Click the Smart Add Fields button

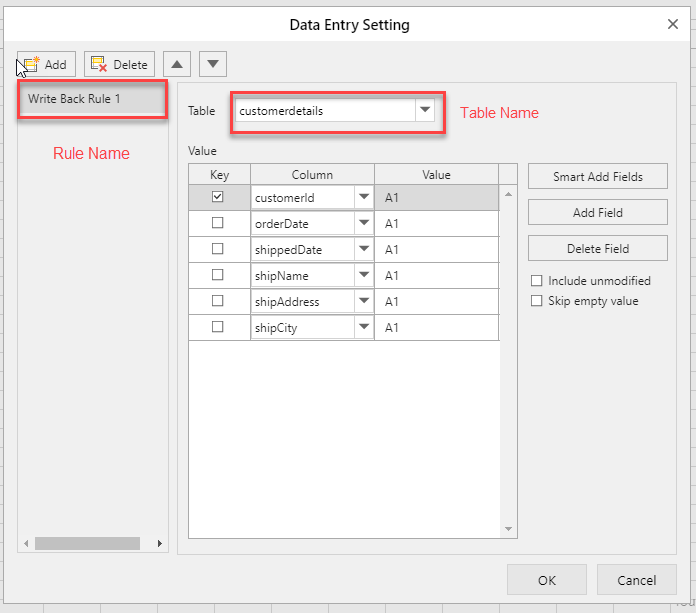[597, 177]
